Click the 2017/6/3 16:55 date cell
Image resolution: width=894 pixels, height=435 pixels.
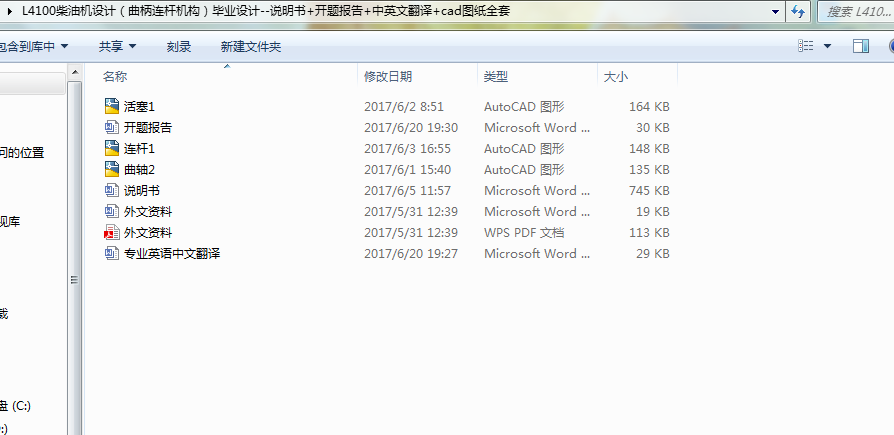coord(407,149)
